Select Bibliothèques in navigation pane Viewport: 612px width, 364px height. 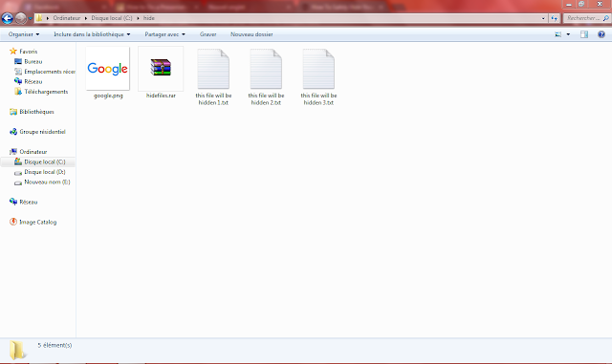36,112
